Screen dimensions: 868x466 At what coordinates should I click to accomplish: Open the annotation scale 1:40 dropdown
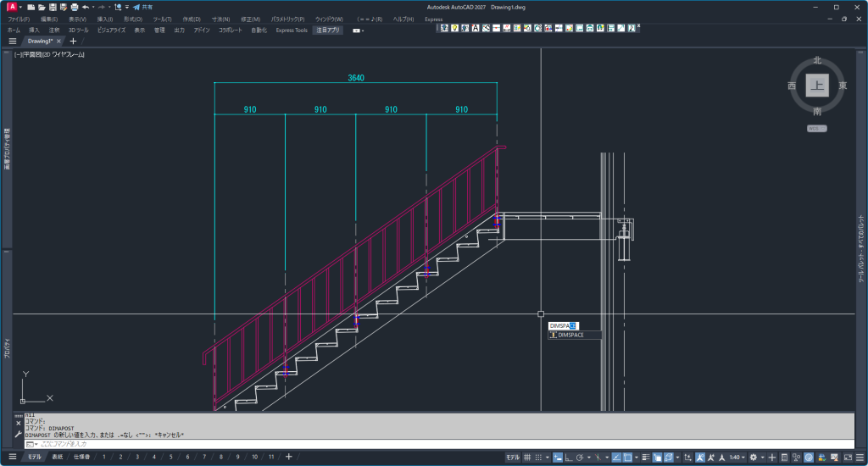pyautogui.click(x=737, y=457)
